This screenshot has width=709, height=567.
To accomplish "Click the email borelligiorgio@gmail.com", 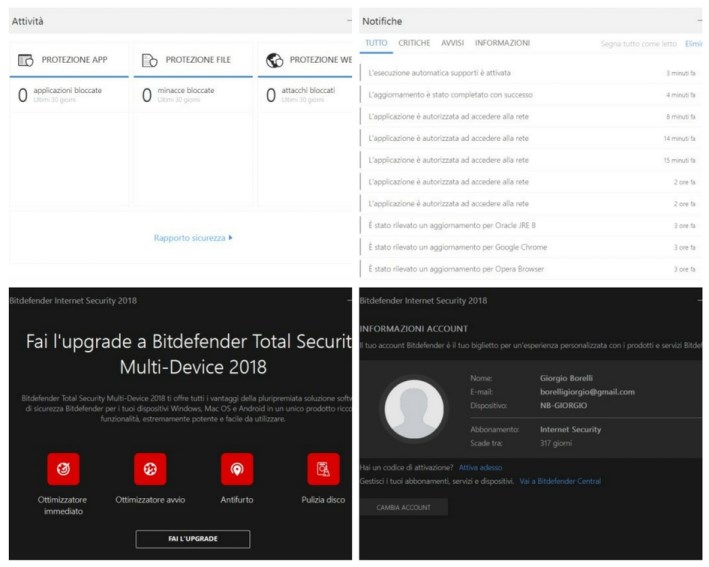I will pos(587,392).
